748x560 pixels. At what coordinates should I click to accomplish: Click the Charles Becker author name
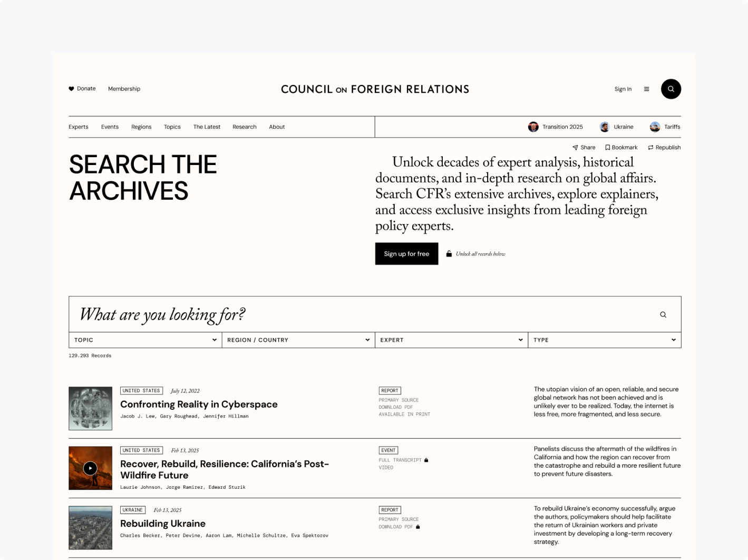[140, 535]
